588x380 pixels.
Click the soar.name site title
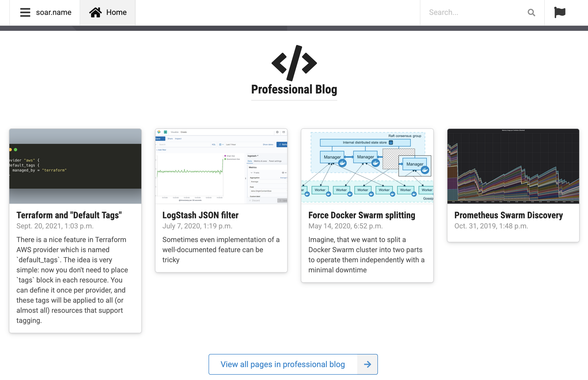[x=54, y=12]
